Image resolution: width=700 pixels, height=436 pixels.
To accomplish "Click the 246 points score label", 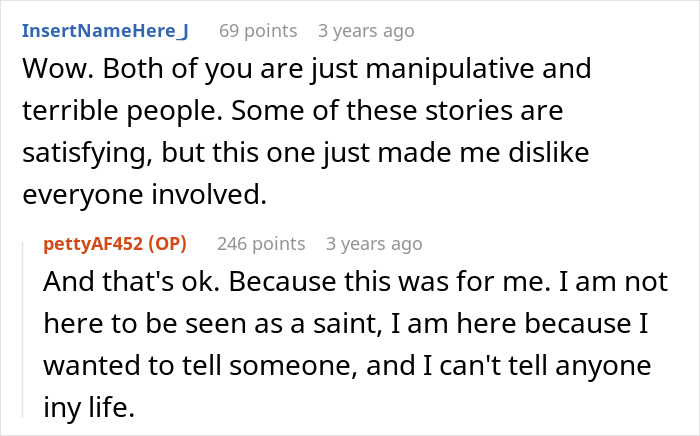I will [x=261, y=244].
